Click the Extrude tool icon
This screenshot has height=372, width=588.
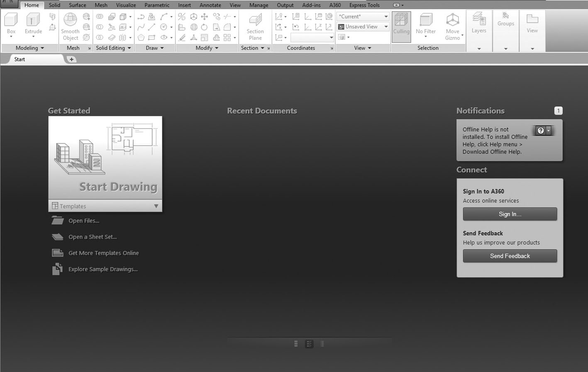click(x=33, y=20)
